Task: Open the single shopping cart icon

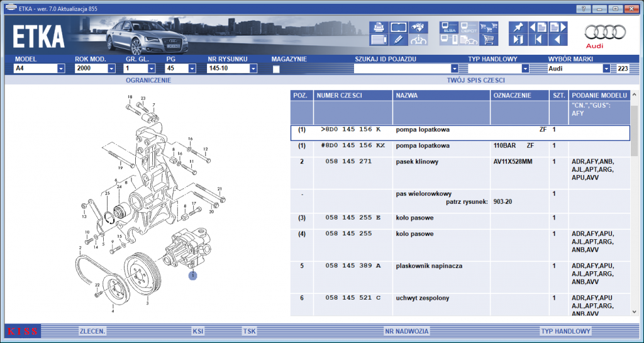Action: pos(489,40)
